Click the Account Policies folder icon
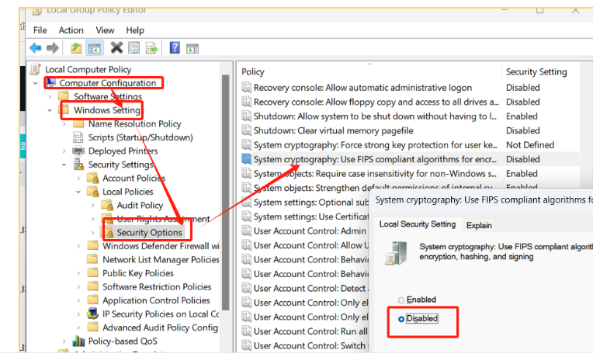Viewport: 593px width, 364px height. point(92,178)
